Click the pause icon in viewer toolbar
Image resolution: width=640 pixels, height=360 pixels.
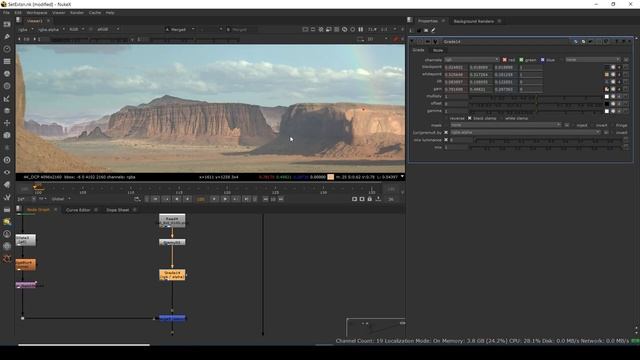[361, 29]
